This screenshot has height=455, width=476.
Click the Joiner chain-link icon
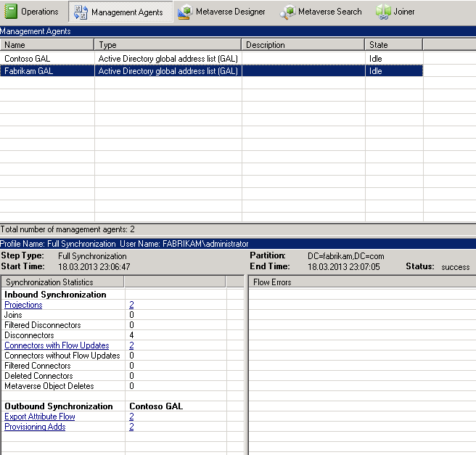pyautogui.click(x=383, y=12)
